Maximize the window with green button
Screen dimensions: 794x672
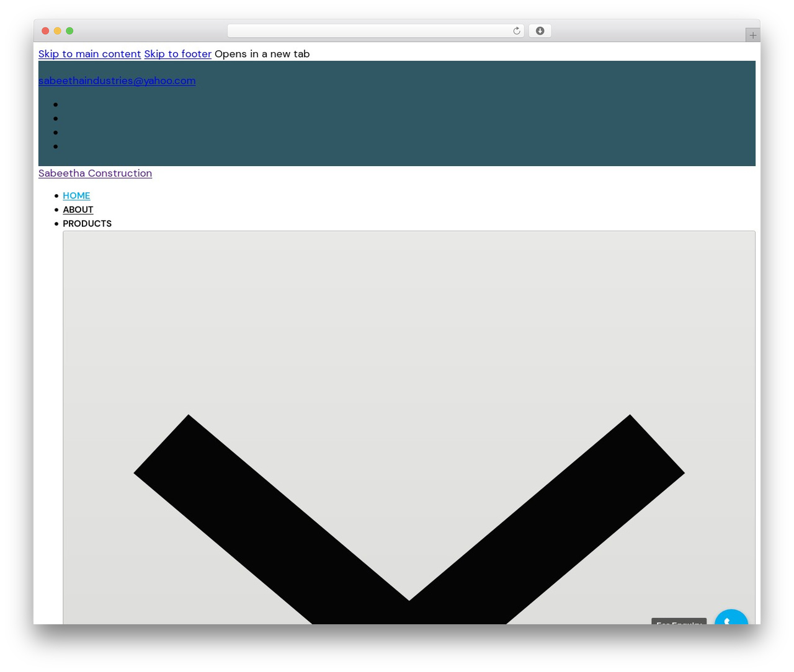point(69,31)
